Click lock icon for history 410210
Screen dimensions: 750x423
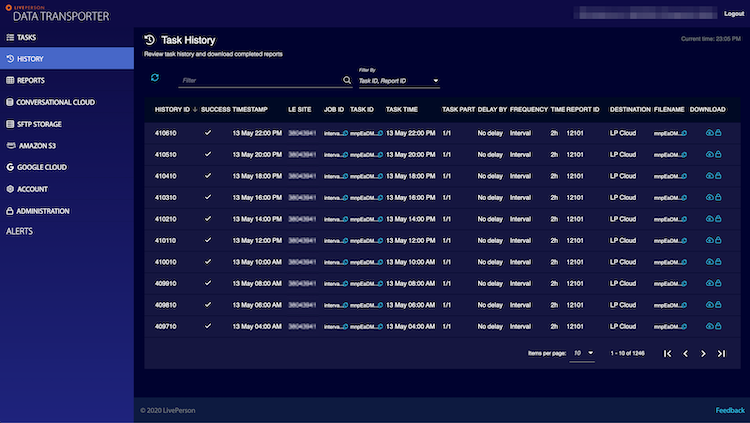(718, 219)
